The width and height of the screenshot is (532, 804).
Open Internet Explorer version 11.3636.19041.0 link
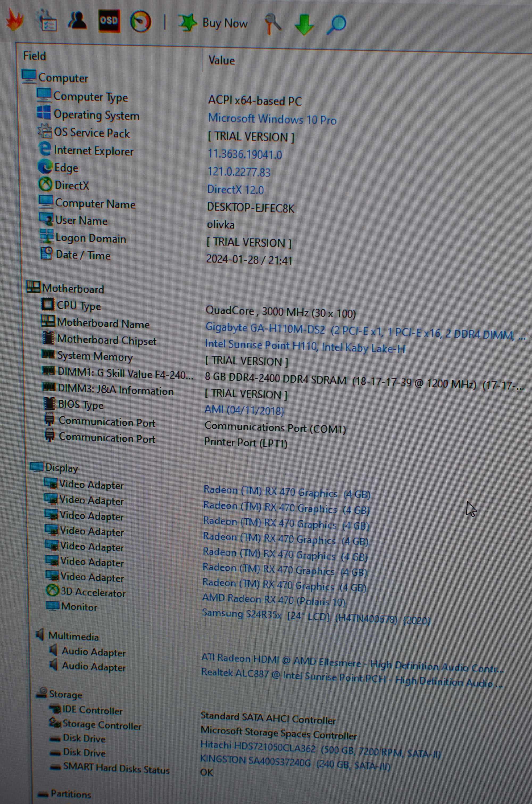point(245,154)
